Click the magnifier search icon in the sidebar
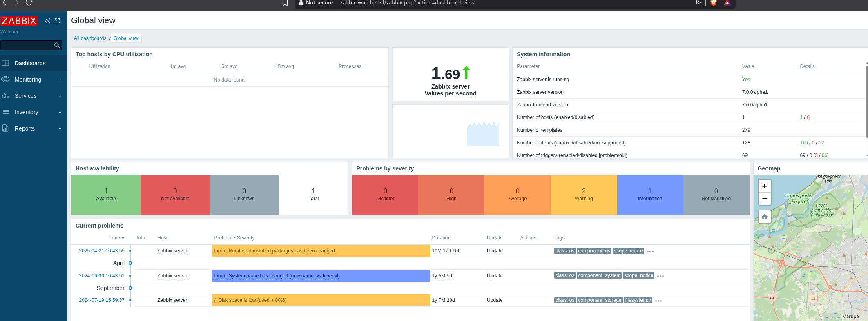 [57, 45]
